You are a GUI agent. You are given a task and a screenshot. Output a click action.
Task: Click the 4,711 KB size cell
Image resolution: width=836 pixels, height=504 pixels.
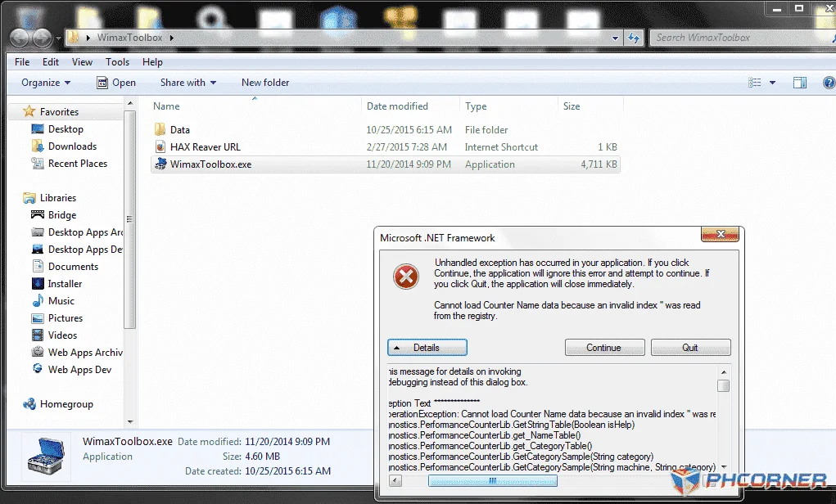pos(599,164)
